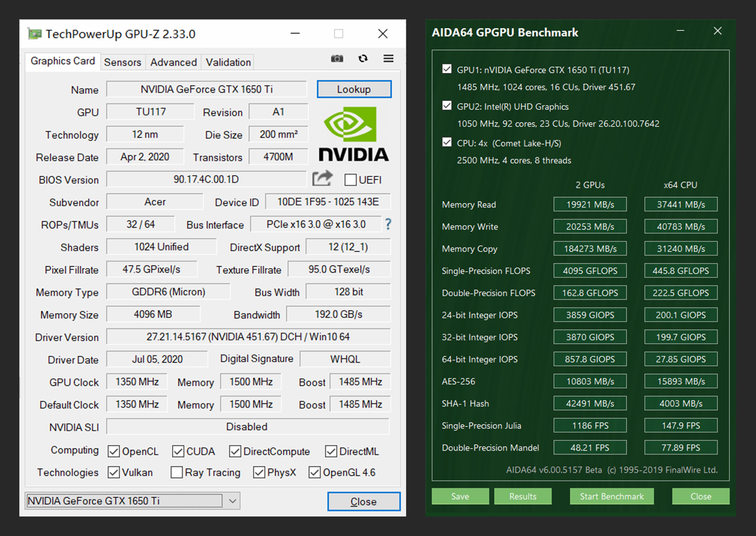Click the Start Benchmark button
The image size is (756, 536).
(612, 496)
